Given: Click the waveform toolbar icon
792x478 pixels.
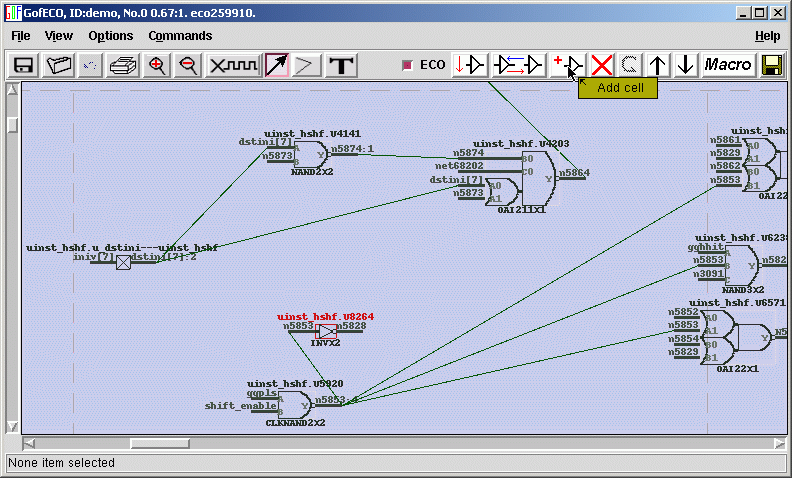Looking at the screenshot, I should tap(233, 65).
